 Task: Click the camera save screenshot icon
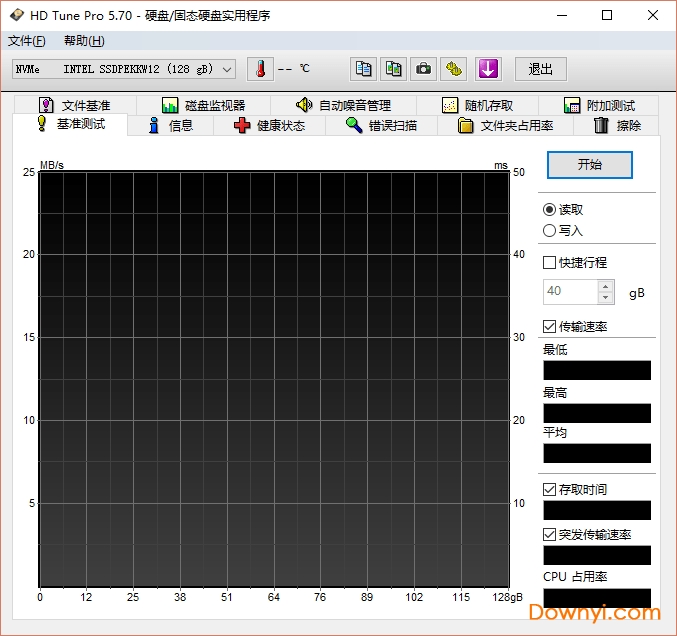pyautogui.click(x=424, y=69)
